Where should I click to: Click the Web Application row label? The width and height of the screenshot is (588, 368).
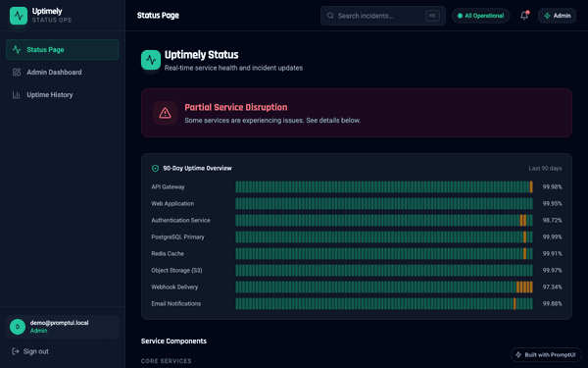[172, 203]
